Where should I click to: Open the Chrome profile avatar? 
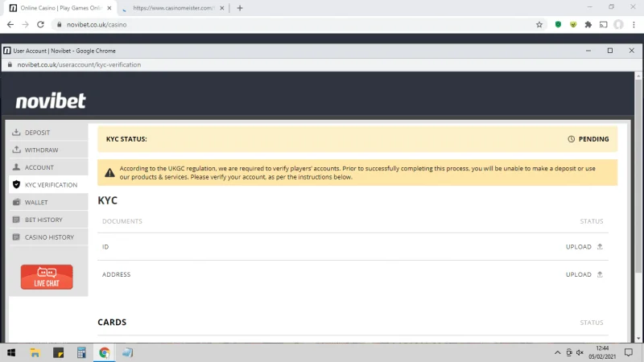coord(618,25)
